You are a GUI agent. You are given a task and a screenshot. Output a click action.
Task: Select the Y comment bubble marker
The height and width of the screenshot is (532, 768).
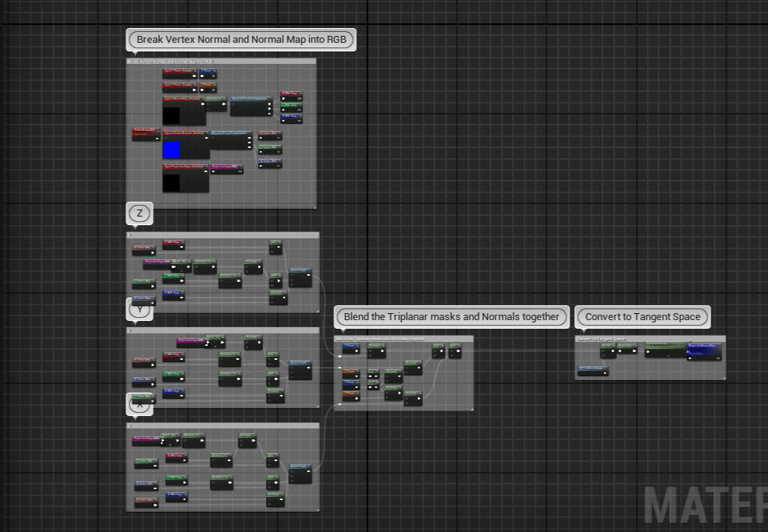click(139, 309)
